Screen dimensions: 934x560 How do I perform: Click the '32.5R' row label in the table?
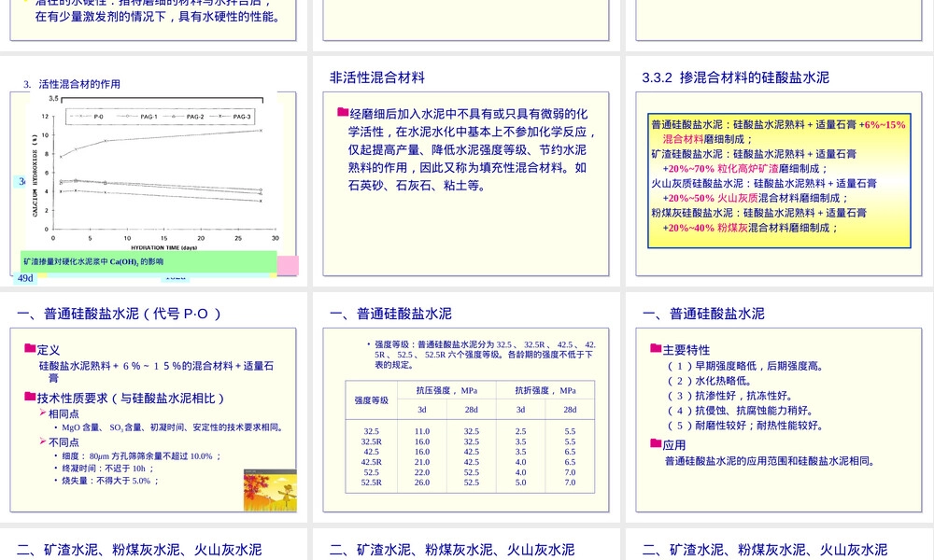pos(371,441)
